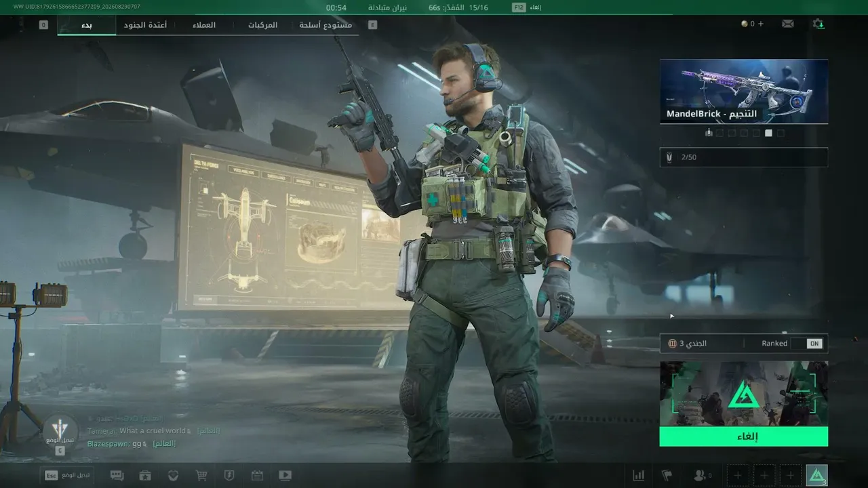
Task: Click the rank III medal icon
Action: tap(673, 344)
